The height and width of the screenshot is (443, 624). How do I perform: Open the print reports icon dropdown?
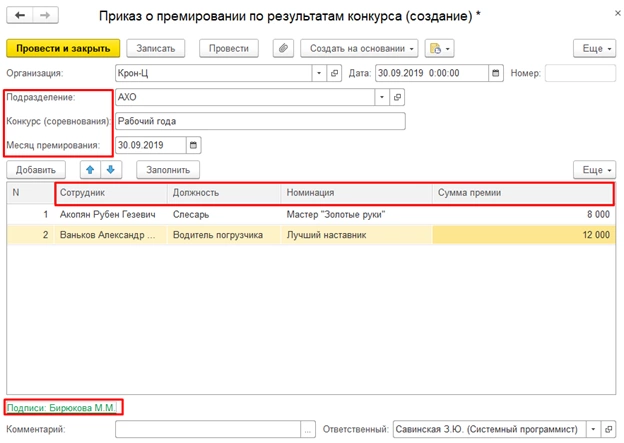(x=439, y=49)
